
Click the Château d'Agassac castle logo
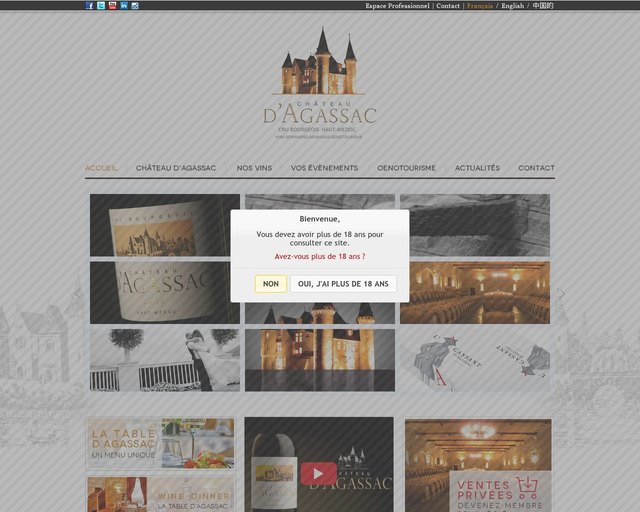pos(320,84)
